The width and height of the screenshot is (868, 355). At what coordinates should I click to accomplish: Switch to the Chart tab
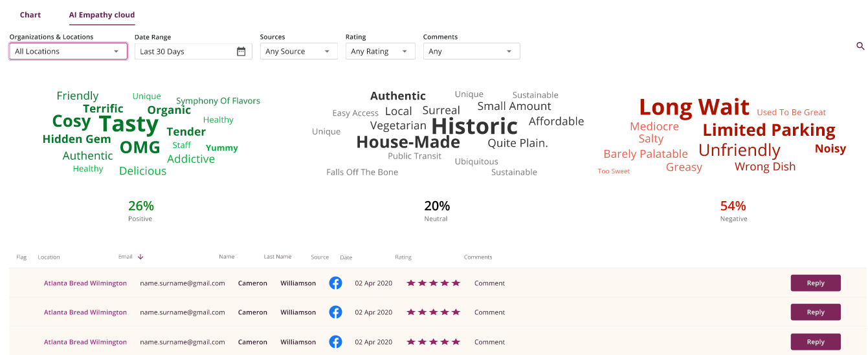click(30, 15)
